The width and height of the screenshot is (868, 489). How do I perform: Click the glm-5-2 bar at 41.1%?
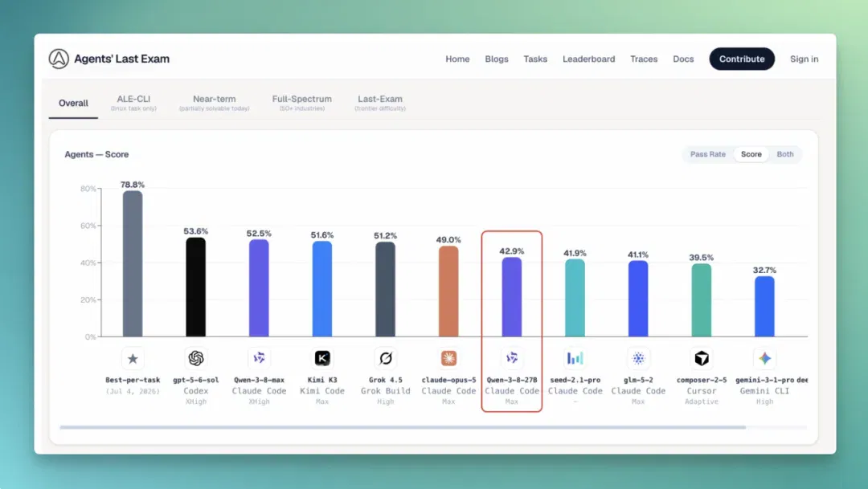[x=638, y=299]
